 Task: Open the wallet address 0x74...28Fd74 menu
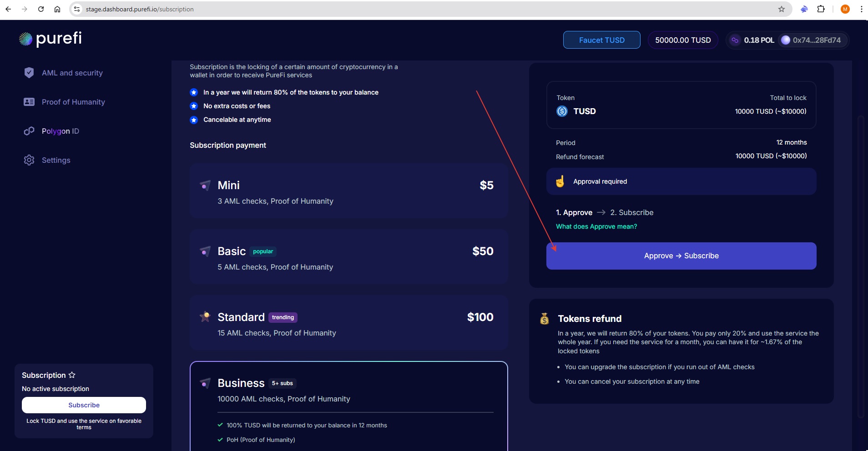point(811,40)
